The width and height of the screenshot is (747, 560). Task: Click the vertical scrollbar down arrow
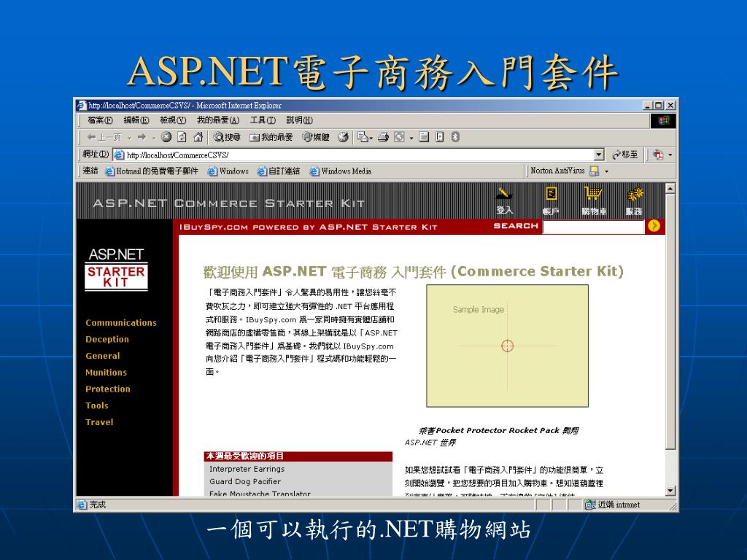click(670, 491)
